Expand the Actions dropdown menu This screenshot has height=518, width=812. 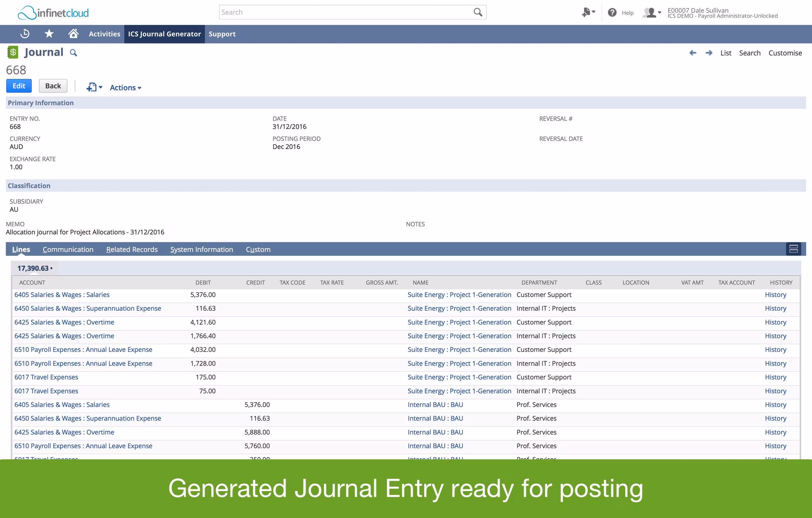[125, 88]
